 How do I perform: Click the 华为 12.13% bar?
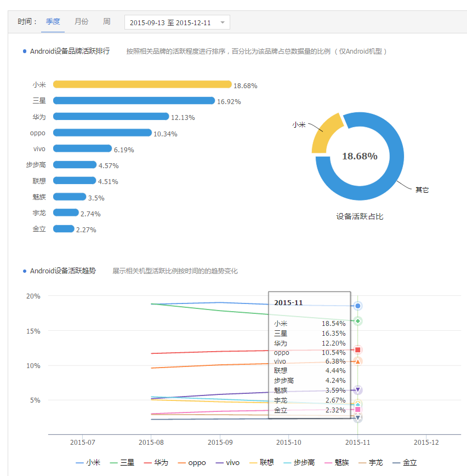point(111,116)
